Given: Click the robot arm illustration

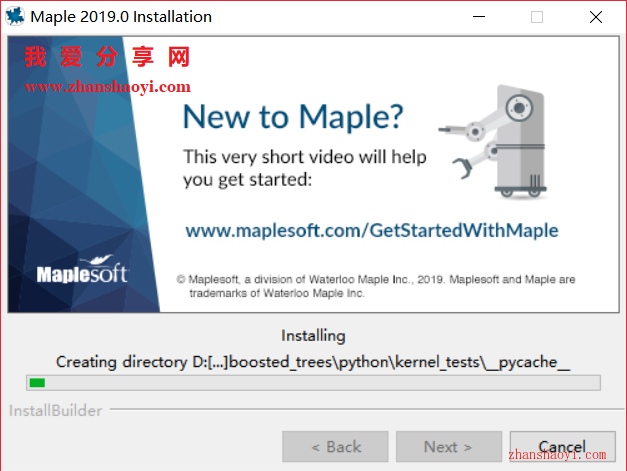Looking at the screenshot, I should pyautogui.click(x=494, y=142).
